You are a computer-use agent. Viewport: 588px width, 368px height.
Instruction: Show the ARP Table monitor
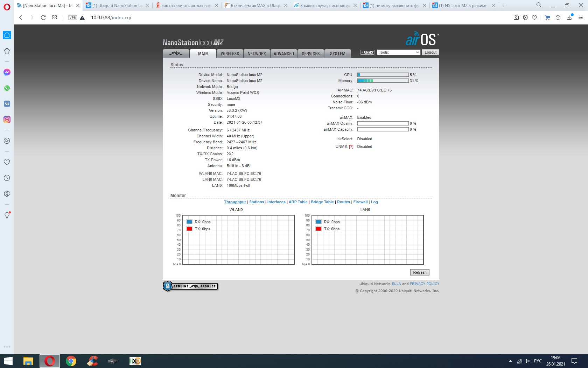pyautogui.click(x=298, y=202)
